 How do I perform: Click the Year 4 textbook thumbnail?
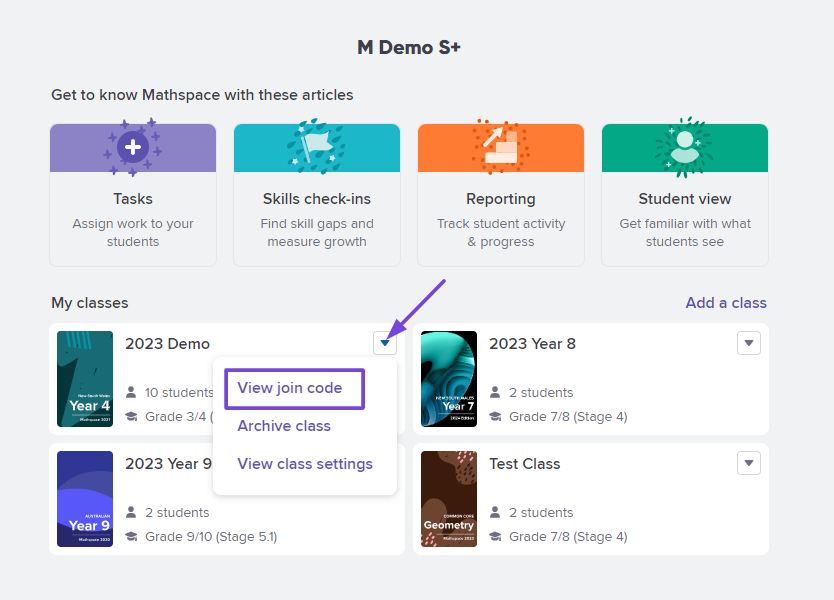click(85, 379)
